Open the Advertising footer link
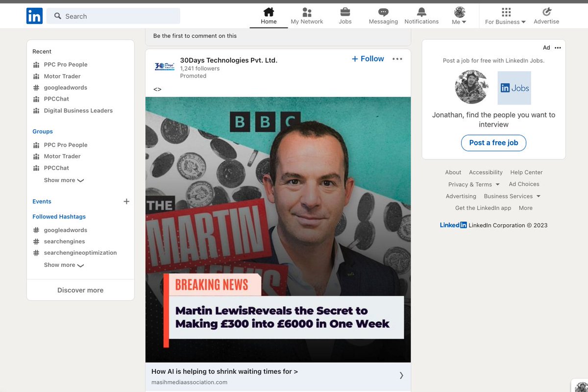This screenshot has width=588, height=392. (x=461, y=196)
